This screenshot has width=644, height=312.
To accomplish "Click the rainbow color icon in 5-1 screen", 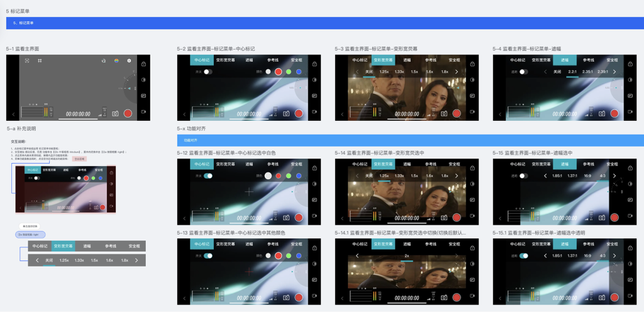I will [x=116, y=61].
